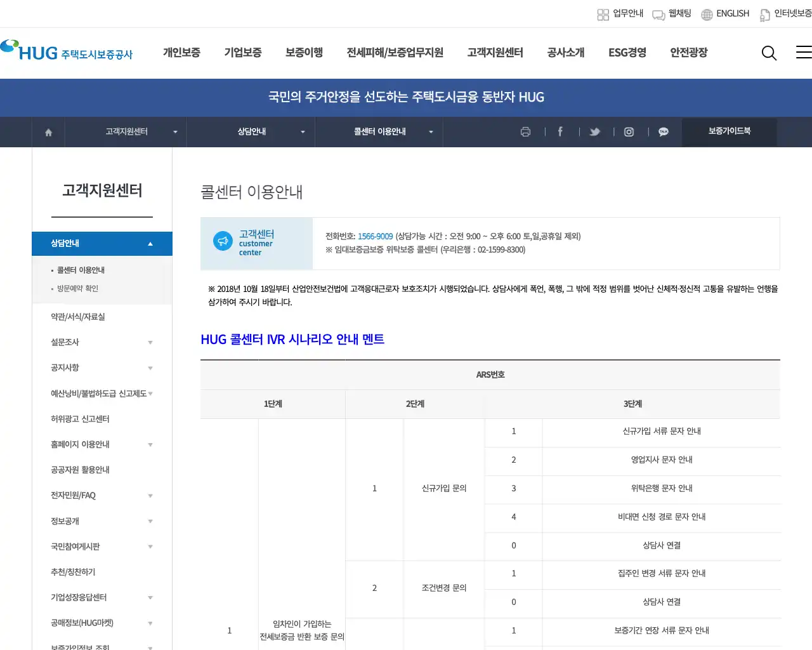Open the ESG경영 navigation menu
This screenshot has height=650, width=812.
(627, 53)
